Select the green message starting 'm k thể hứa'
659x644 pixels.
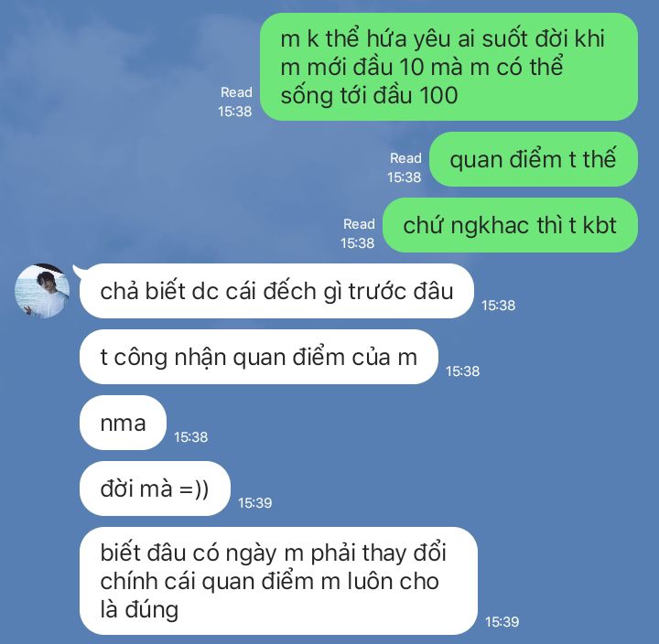point(448,67)
